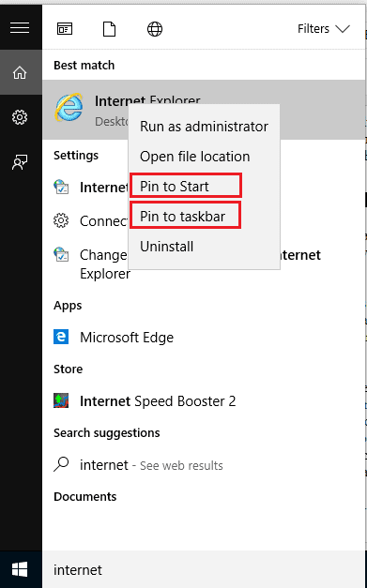Click the Feedback person icon in sidebar
The image size is (367, 588).
click(x=20, y=162)
